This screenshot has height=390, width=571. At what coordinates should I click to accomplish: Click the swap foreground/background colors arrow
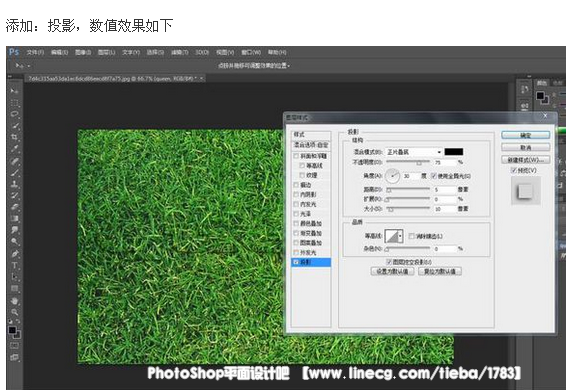click(18, 322)
